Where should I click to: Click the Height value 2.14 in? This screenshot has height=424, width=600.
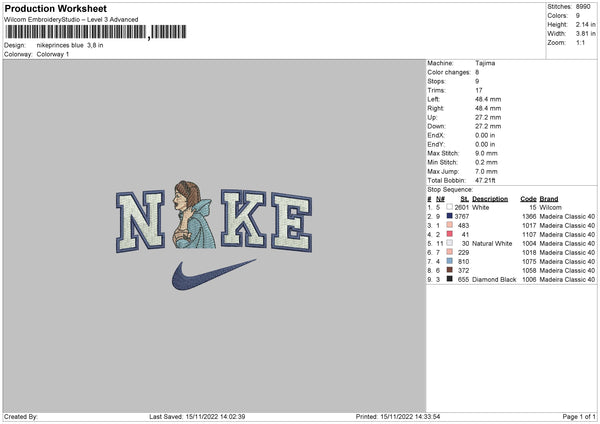coord(585,24)
